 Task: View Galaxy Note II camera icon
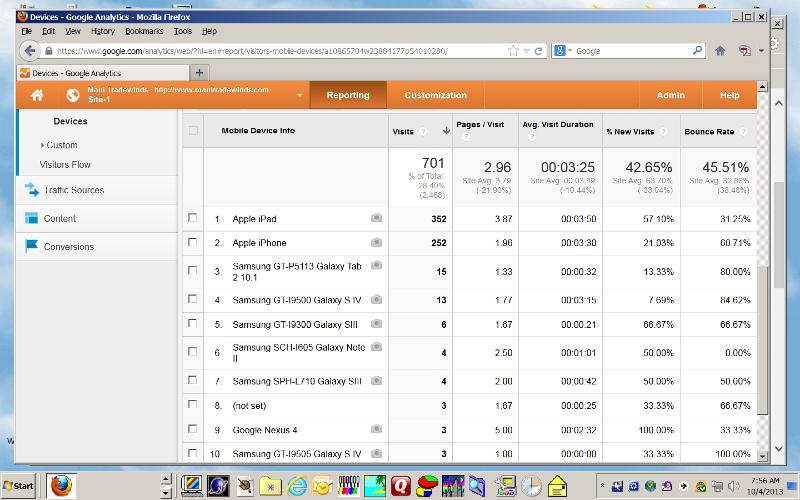376,347
